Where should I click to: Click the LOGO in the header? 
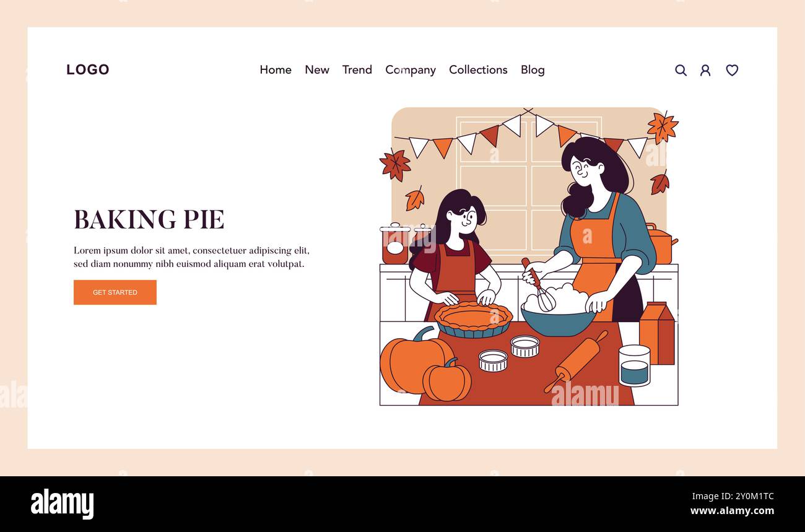point(87,69)
